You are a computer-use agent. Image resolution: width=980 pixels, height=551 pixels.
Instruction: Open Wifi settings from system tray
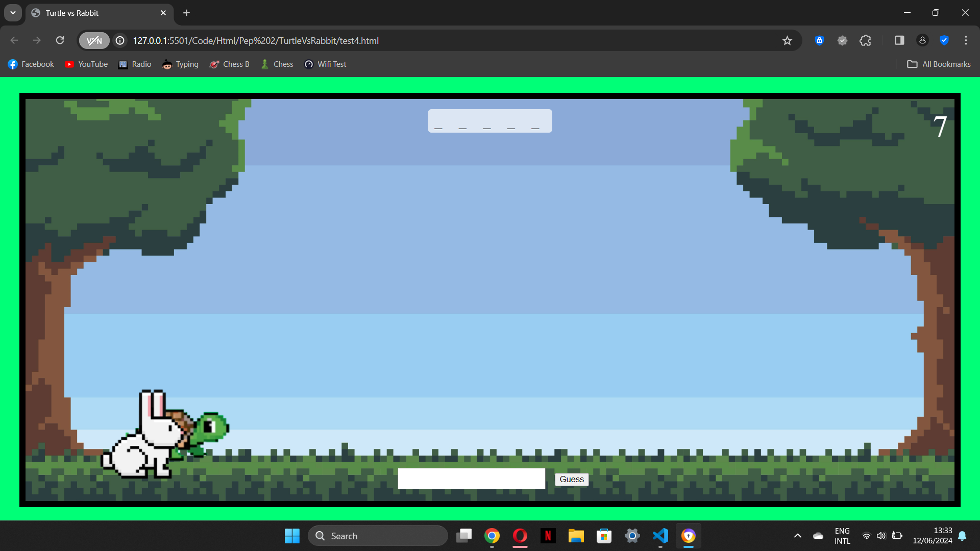867,536
